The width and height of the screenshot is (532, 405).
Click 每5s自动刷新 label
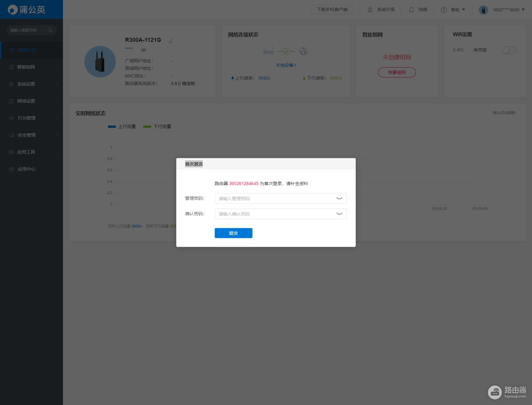pyautogui.click(x=504, y=113)
